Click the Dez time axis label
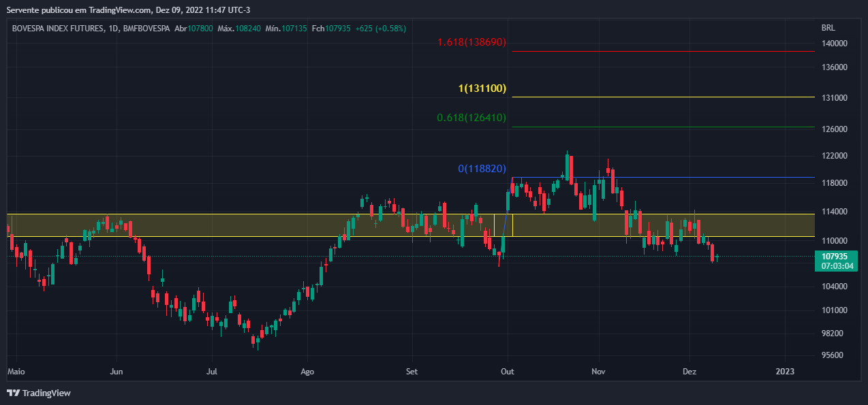 coord(689,372)
